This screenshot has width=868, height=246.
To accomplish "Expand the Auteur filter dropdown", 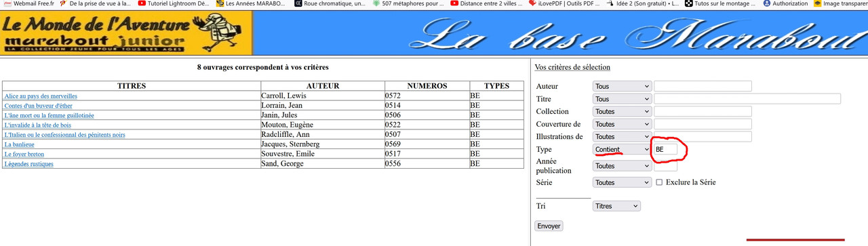I will 622,86.
